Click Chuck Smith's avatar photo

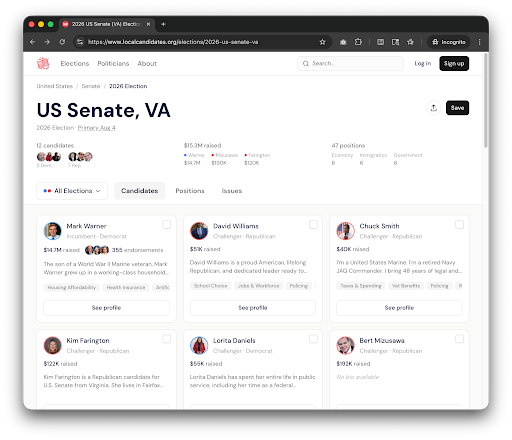(x=345, y=231)
